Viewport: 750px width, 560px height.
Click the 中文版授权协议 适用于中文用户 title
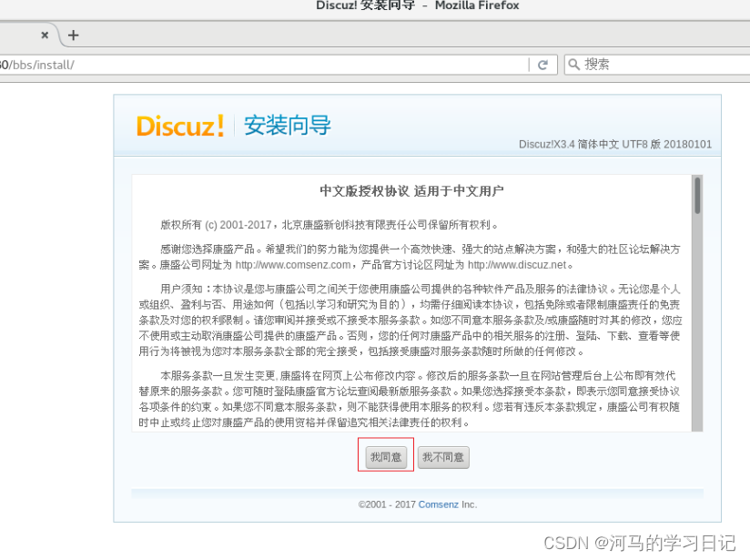[411, 191]
